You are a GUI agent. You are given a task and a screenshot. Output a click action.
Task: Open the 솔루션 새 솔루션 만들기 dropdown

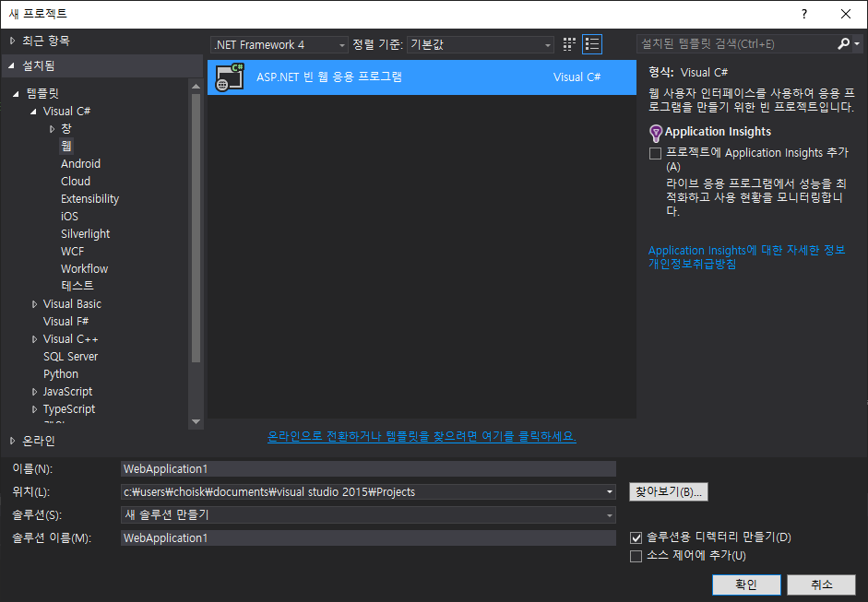[368, 515]
